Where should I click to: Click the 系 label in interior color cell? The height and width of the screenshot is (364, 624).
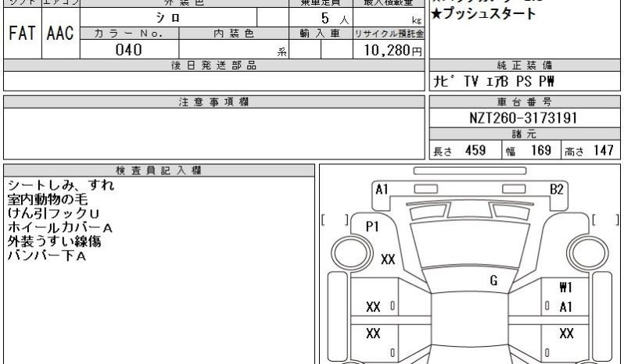pyautogui.click(x=282, y=52)
